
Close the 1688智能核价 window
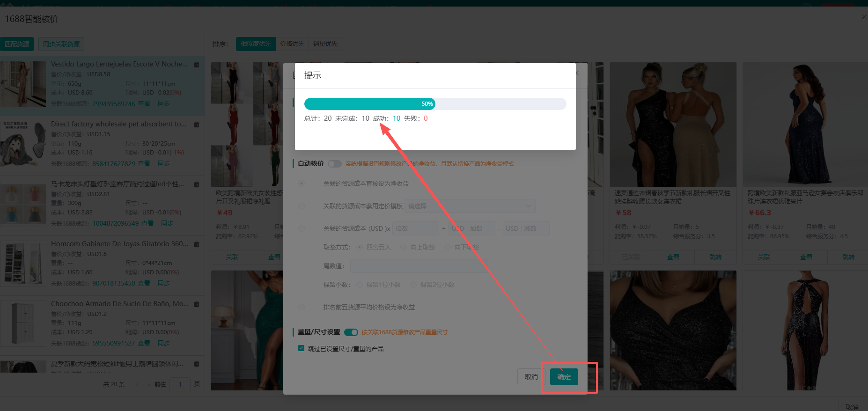(x=864, y=17)
